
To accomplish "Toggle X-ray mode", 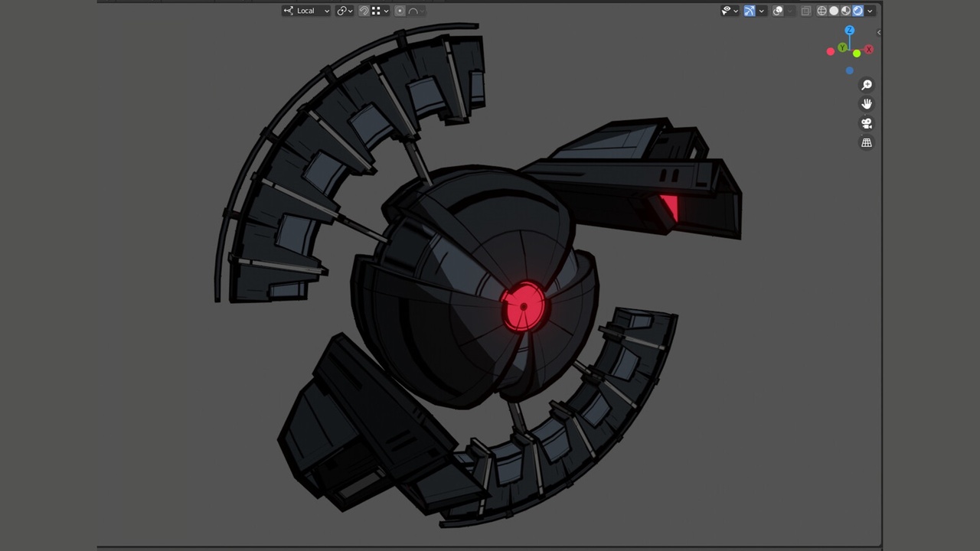I will pyautogui.click(x=805, y=11).
